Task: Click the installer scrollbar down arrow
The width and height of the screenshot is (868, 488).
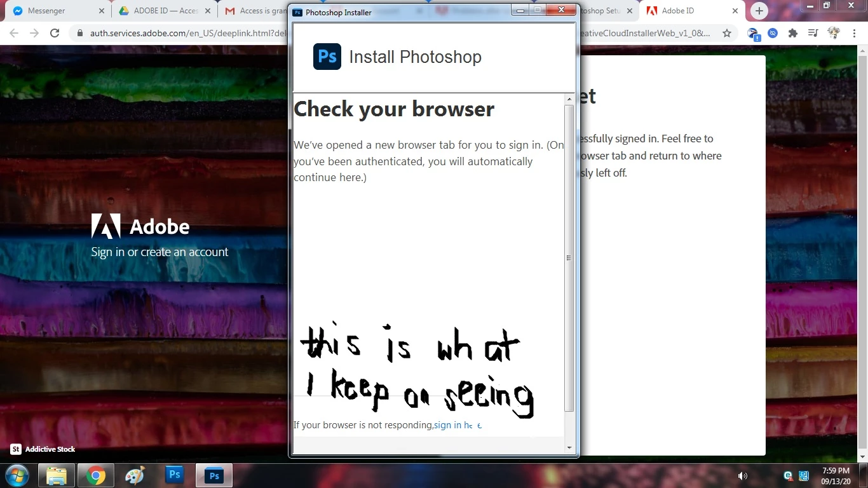Action: 569,448
